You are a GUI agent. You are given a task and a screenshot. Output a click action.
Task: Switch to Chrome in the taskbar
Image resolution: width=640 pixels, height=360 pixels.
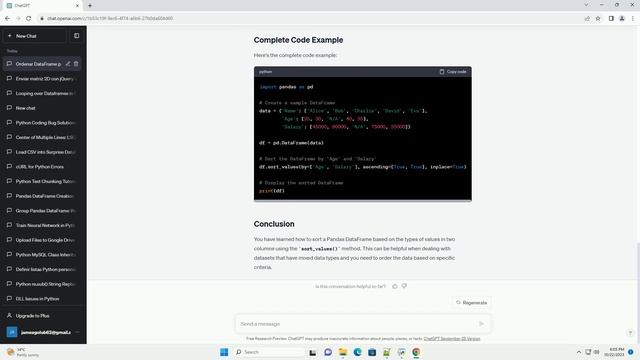click(416, 352)
